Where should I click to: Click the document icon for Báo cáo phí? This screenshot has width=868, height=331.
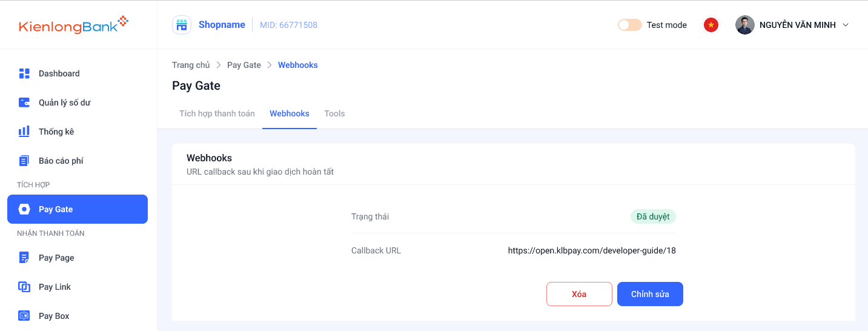click(24, 161)
